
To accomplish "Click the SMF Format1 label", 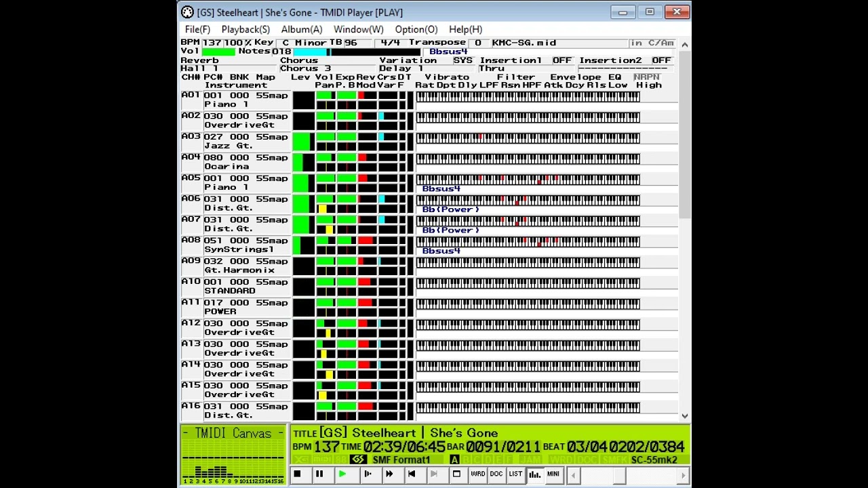I will tap(401, 460).
